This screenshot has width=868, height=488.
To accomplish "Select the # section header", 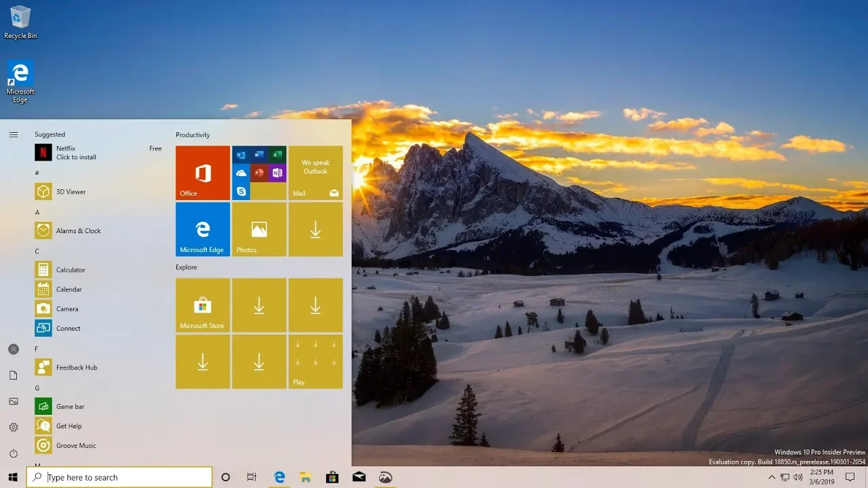I will (37, 173).
